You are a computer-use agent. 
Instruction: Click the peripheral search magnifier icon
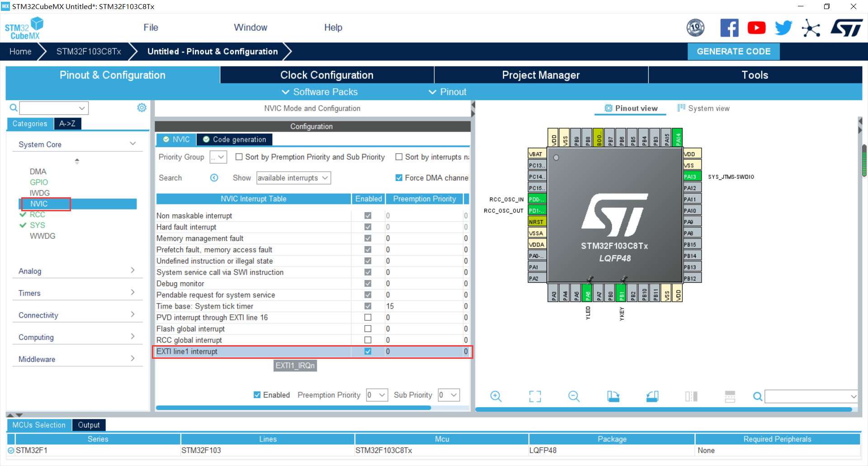click(14, 108)
